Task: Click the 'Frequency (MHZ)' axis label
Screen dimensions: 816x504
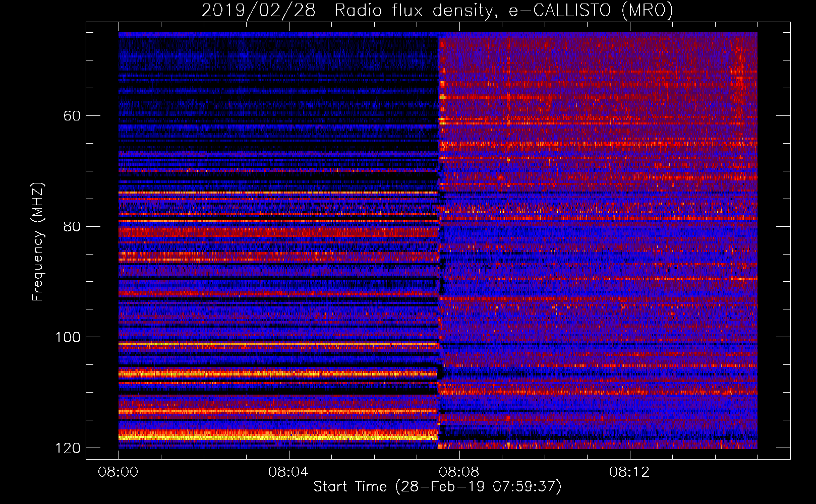Action: pyautogui.click(x=37, y=241)
